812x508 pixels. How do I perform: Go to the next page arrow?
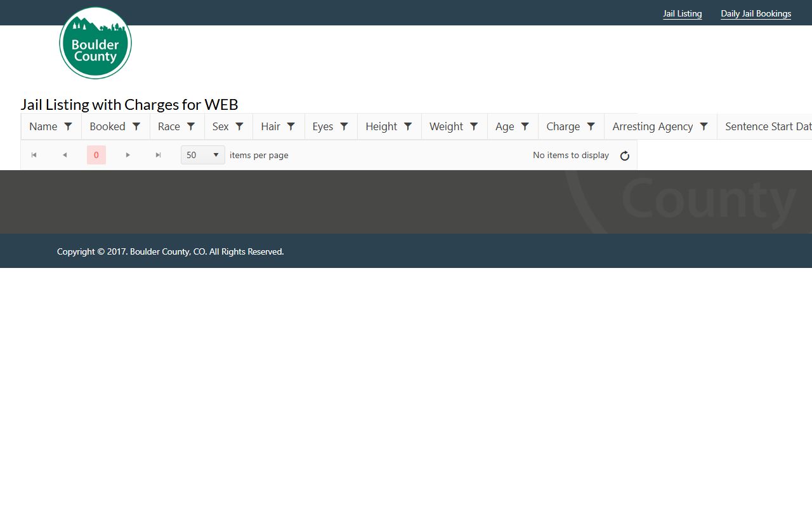pyautogui.click(x=128, y=155)
